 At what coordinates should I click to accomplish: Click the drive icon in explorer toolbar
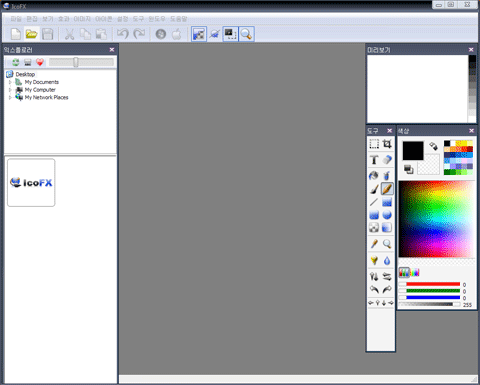coord(28,62)
